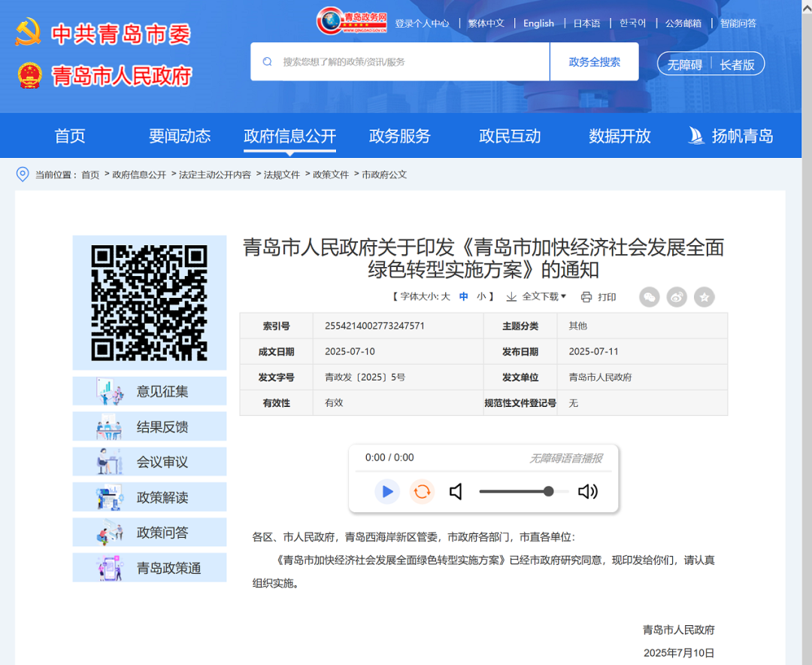812x665 pixels.
Task: Switch to 长者版 elder mode
Action: (x=737, y=65)
